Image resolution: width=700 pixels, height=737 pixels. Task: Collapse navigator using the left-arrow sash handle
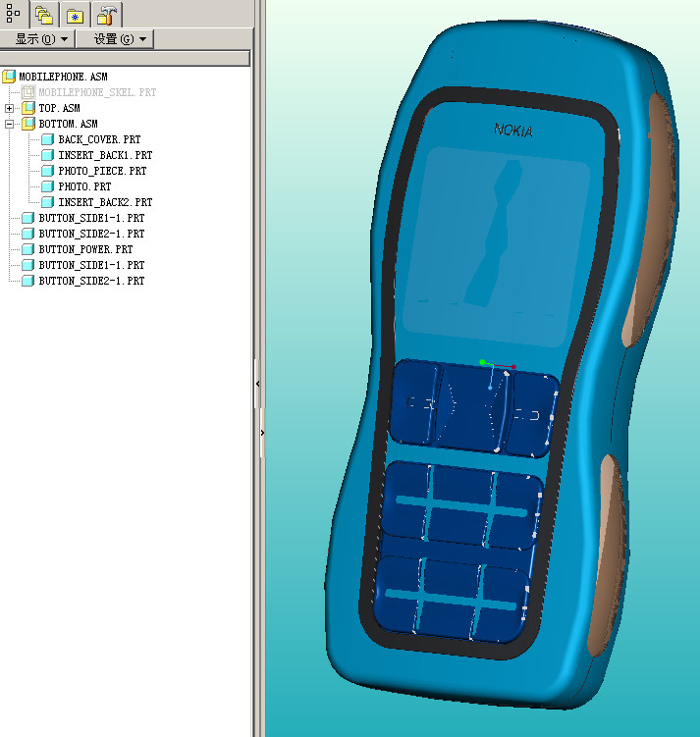257,384
